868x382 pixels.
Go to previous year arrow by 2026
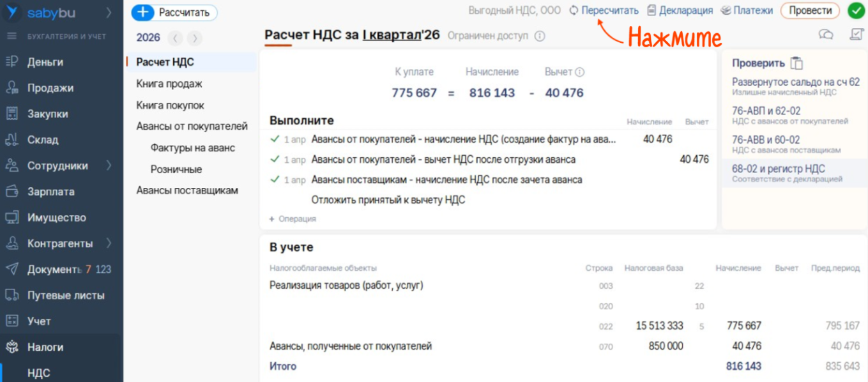coord(176,38)
